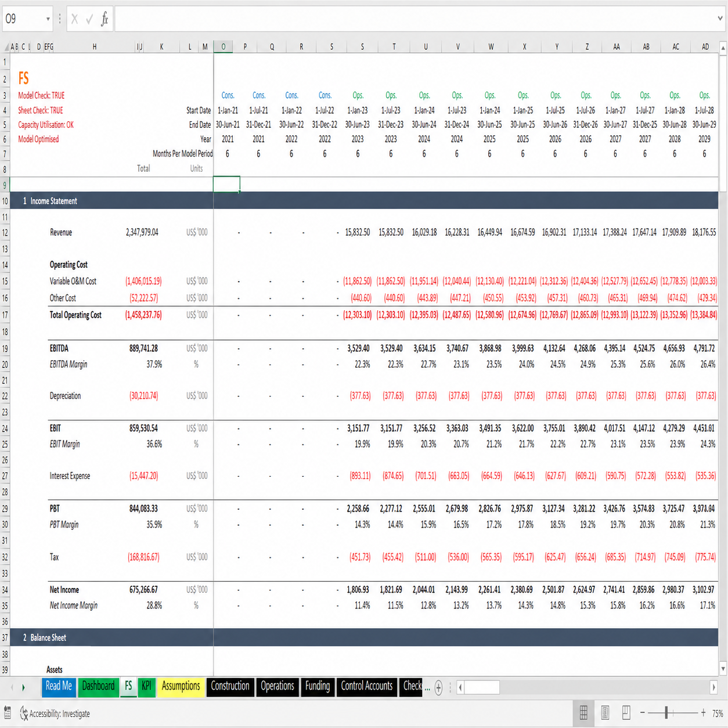Click Net Income total 675,266.67
The height and width of the screenshot is (728, 728).
click(143, 590)
